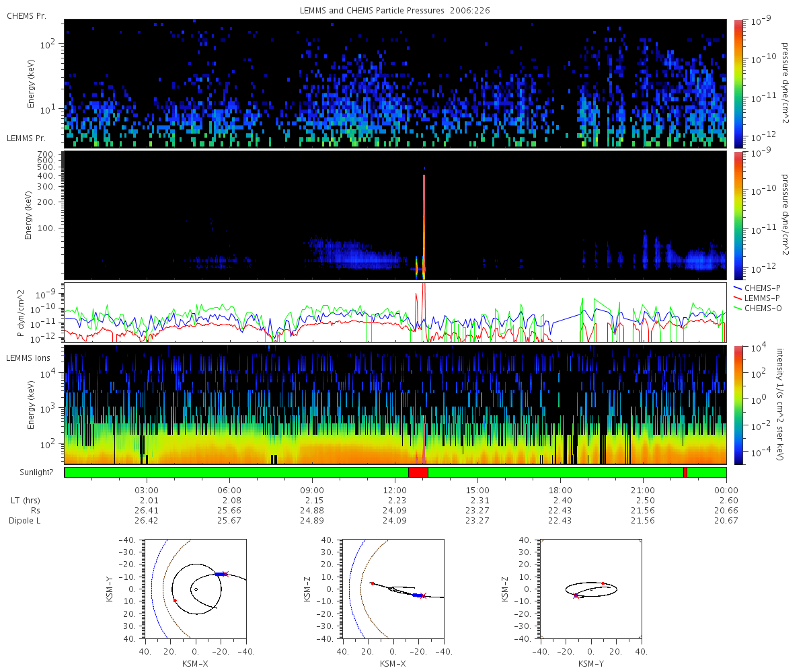This screenshot has width=807, height=672.
Task: Click the red dot in KSM-X KSM-Y orbit plot
Action: coord(174,600)
